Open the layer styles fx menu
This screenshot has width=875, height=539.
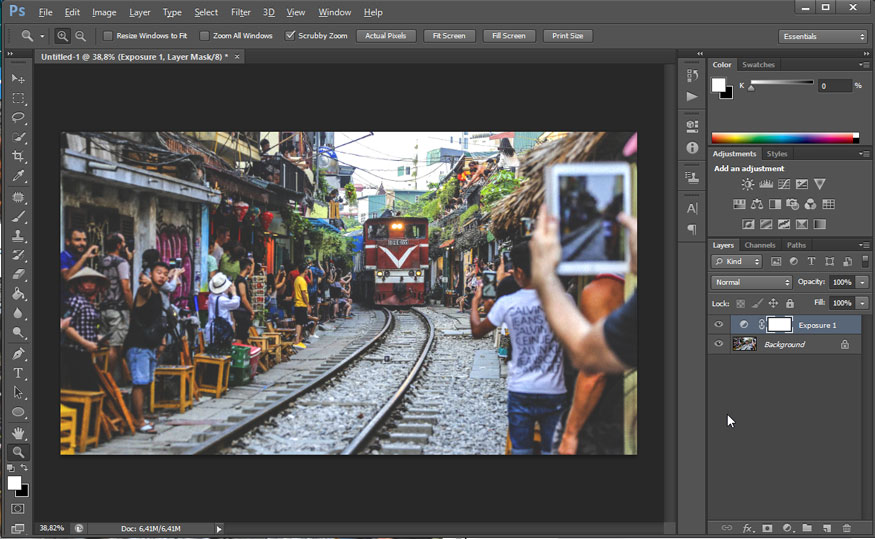(x=748, y=528)
